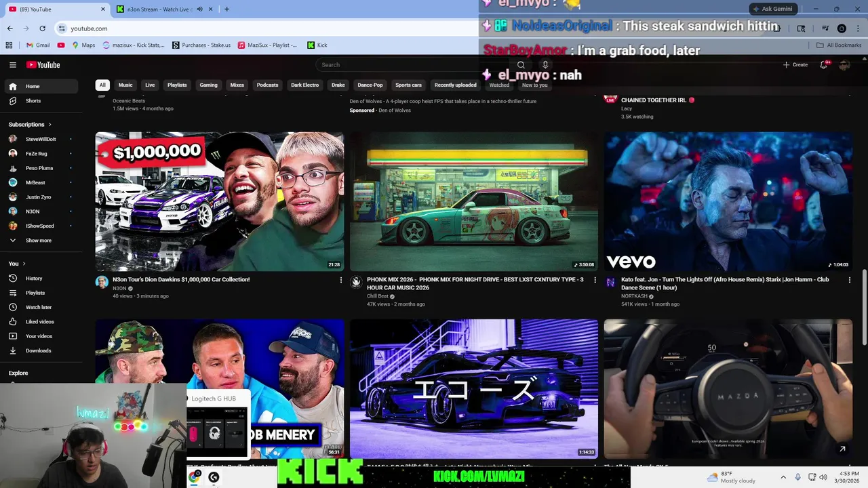Open the All Bookmarks folder
Screen dimensions: 868x488
tap(839, 45)
